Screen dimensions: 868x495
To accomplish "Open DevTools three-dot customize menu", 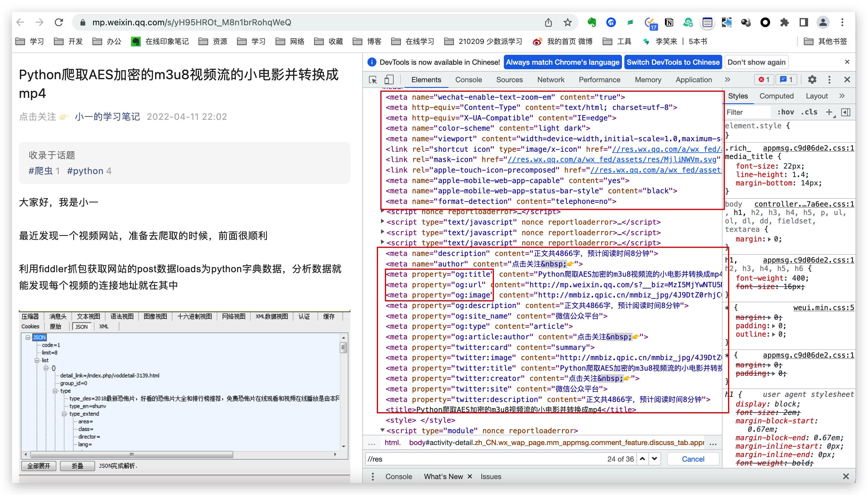I will tap(829, 80).
